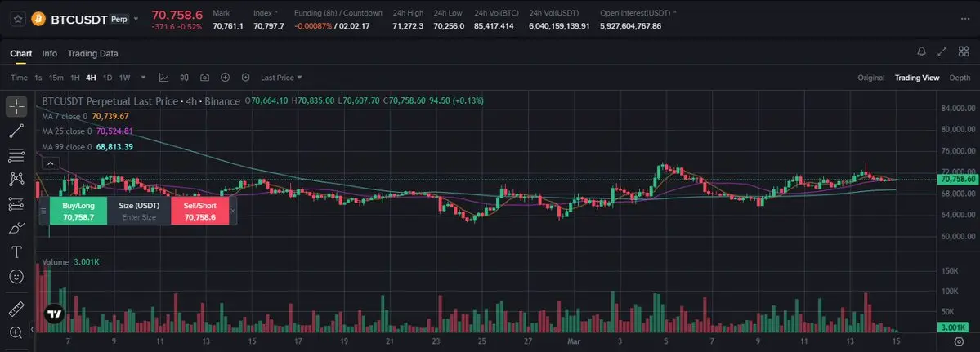The width and height of the screenshot is (980, 352).
Task: Select the 1s interval
Action: (38, 78)
